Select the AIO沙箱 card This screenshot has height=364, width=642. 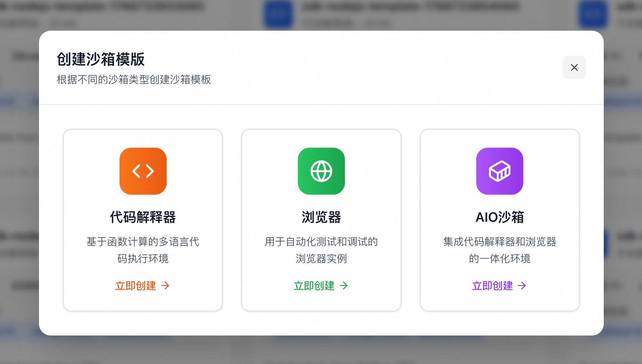499,220
